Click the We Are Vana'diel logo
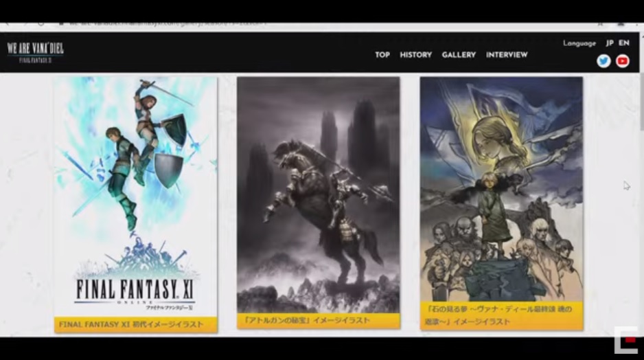This screenshot has width=644, height=360. [35, 52]
